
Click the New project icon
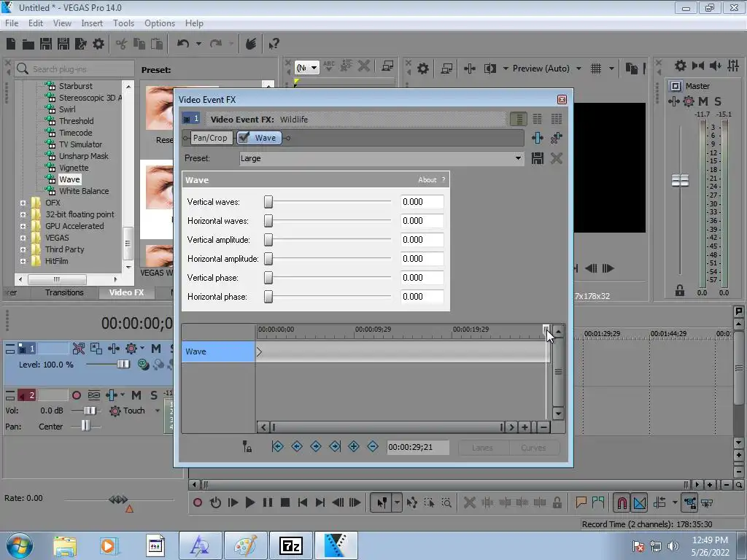coord(11,44)
